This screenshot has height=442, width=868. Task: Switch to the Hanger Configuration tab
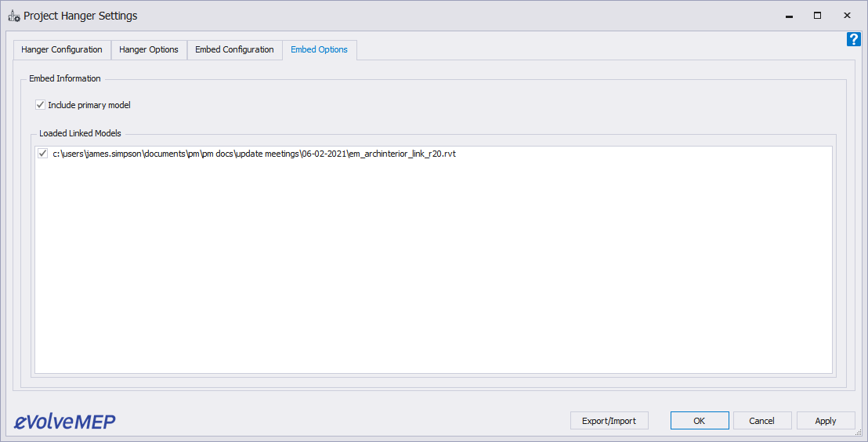[x=62, y=50]
